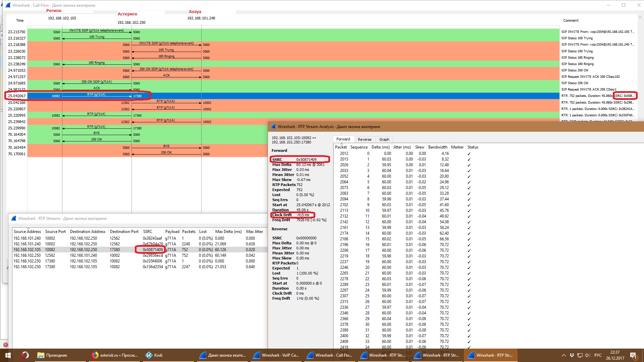
Task: Select highlighted RTP g711A flow at 25.042067
Action: 96,96
